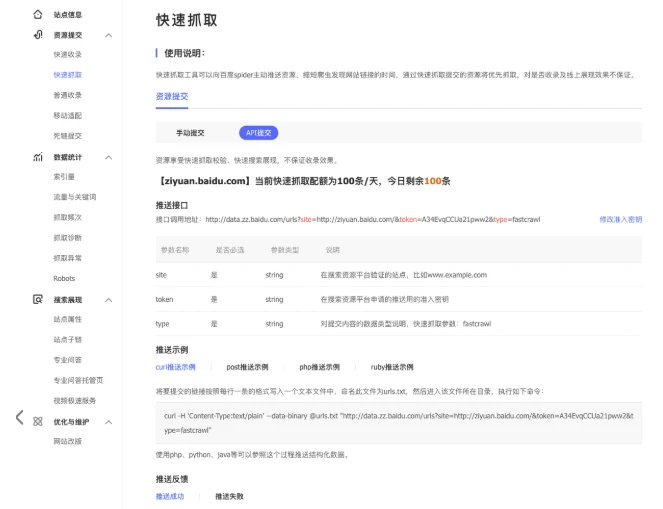
Task: Click the 'type' parameter name cell
Action: point(162,324)
